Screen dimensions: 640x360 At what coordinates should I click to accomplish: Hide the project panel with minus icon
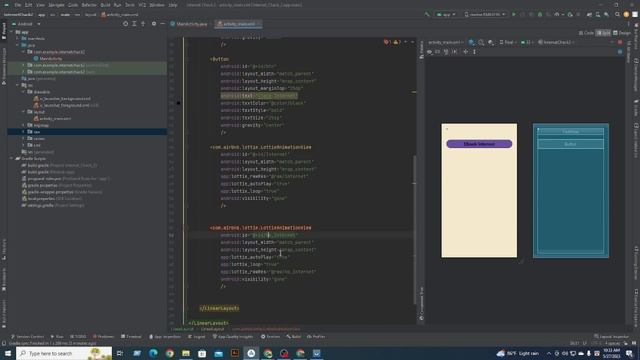point(162,24)
